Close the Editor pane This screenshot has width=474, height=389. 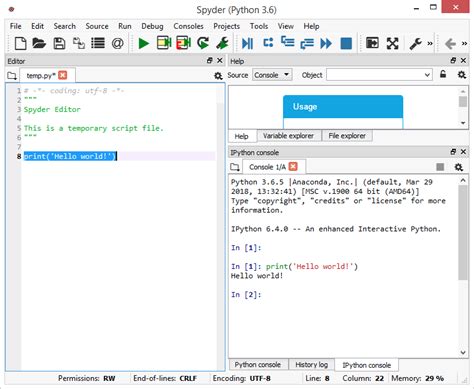pos(220,60)
